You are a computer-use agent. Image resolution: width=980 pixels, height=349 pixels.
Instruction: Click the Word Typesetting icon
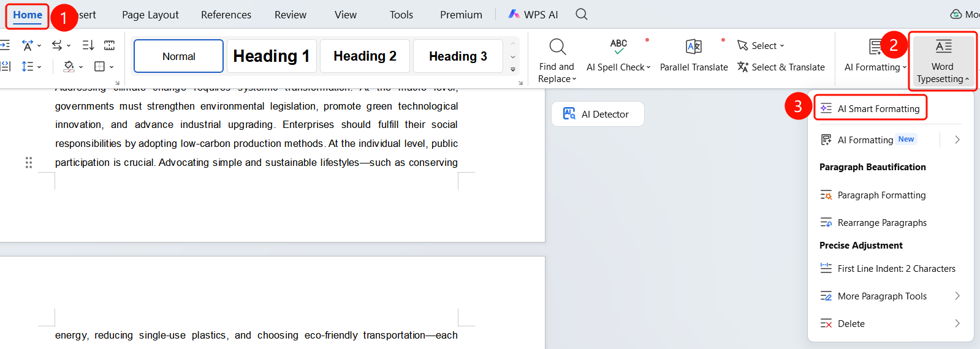pos(943,47)
